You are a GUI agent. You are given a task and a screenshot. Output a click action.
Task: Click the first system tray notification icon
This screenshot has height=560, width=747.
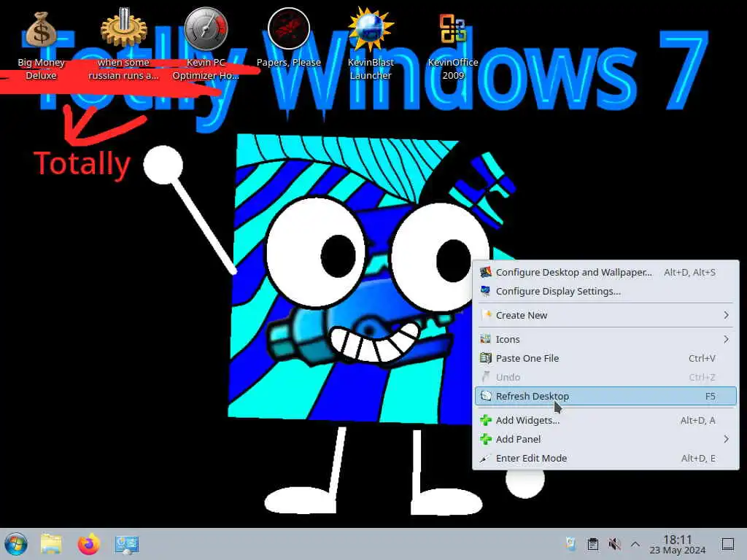(x=570, y=544)
